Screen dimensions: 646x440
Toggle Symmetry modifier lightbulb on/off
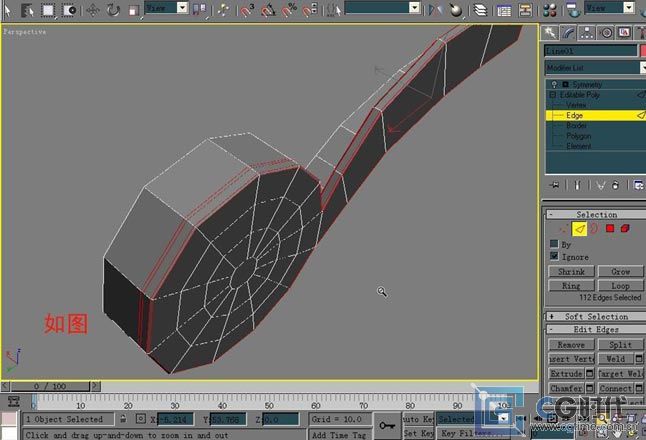(555, 84)
